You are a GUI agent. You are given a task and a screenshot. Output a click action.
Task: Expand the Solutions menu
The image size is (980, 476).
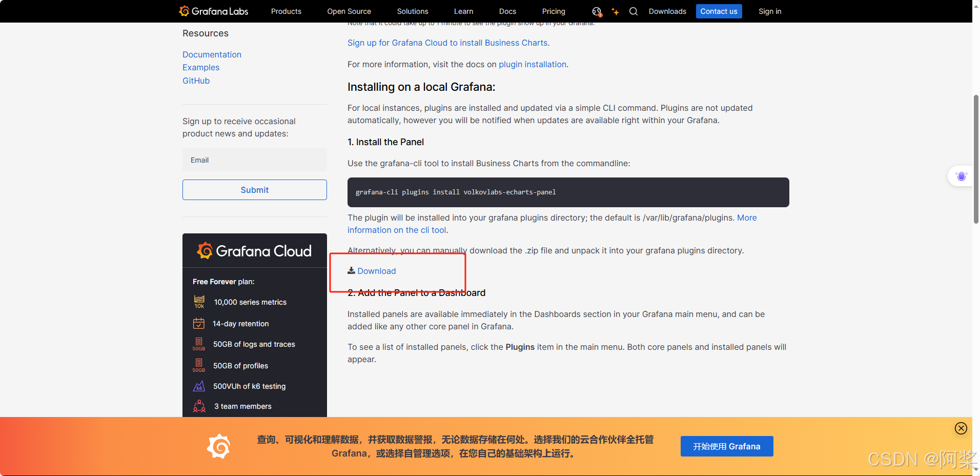click(412, 11)
